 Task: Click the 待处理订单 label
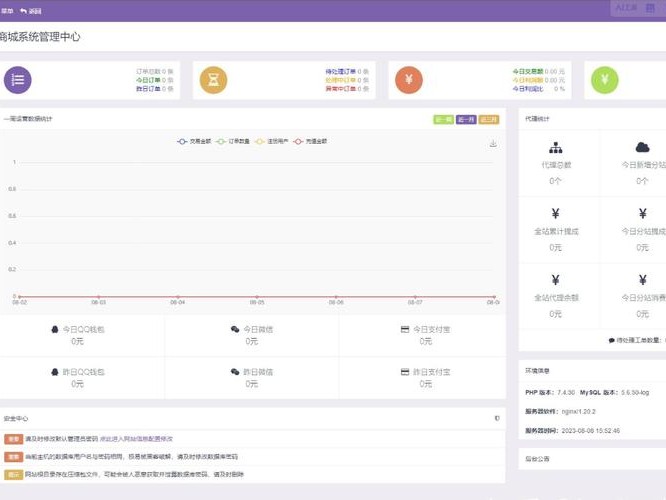[341, 71]
